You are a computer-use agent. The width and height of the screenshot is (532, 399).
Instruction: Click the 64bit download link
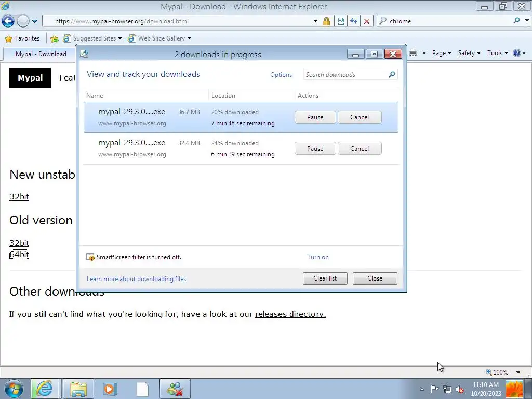(x=19, y=254)
